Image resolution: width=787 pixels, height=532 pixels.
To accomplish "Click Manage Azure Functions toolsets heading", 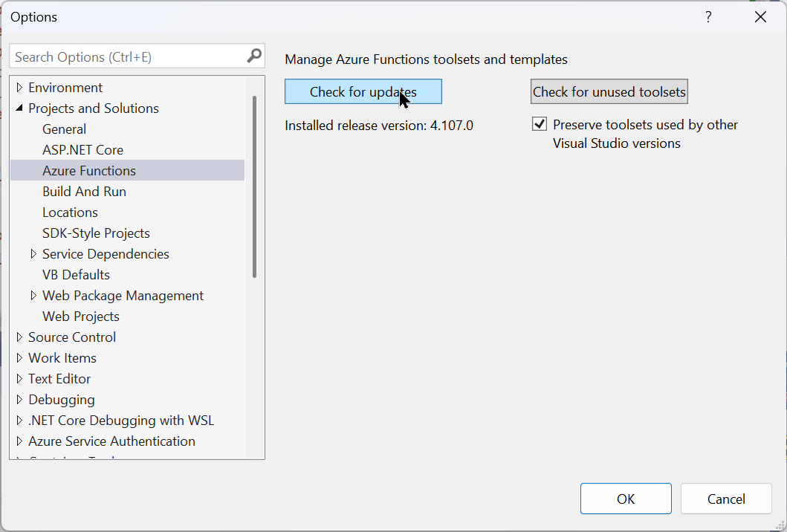I will 426,59.
